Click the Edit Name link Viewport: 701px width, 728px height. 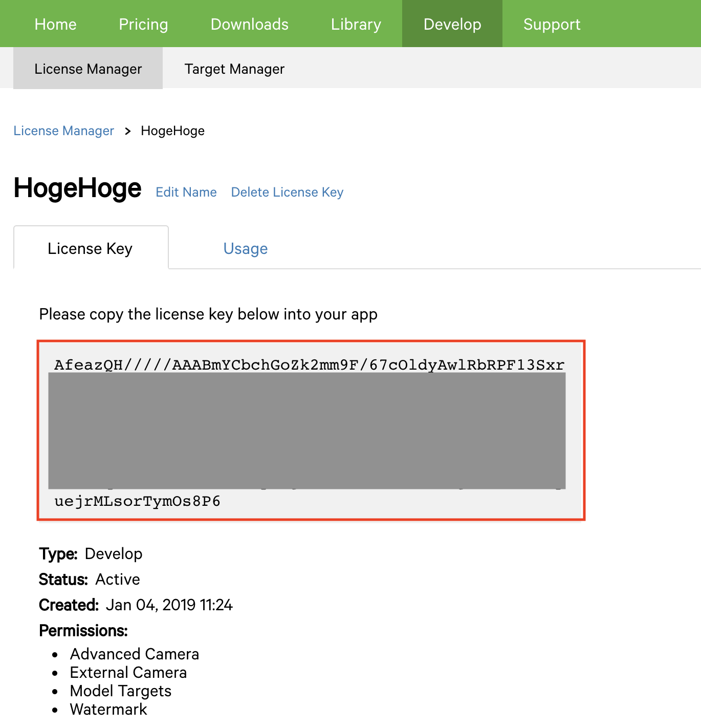(186, 192)
